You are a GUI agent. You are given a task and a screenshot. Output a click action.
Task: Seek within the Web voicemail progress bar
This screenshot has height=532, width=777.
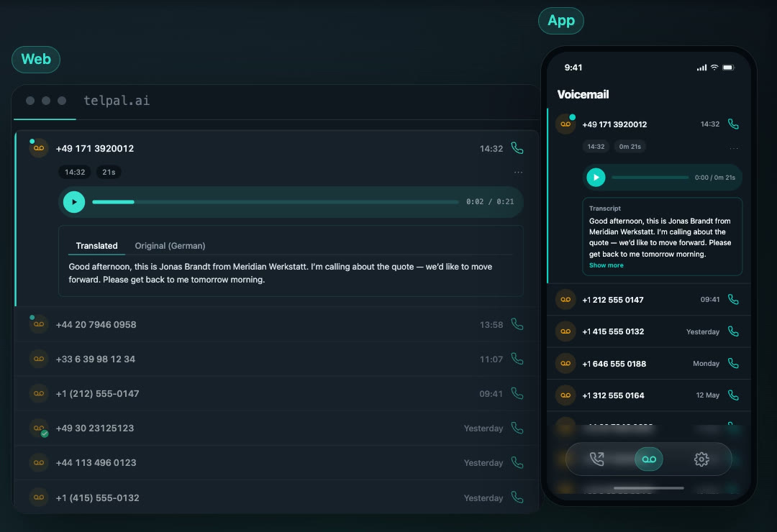(x=275, y=202)
